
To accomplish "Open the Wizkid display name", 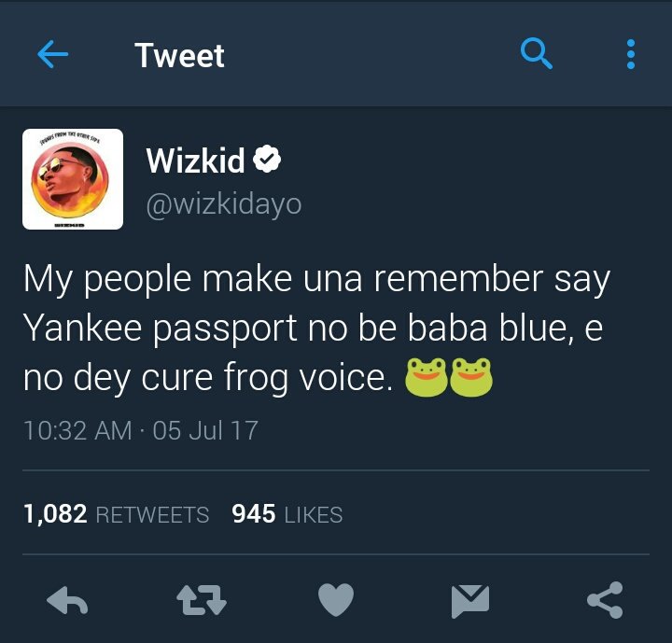I will click(x=195, y=161).
